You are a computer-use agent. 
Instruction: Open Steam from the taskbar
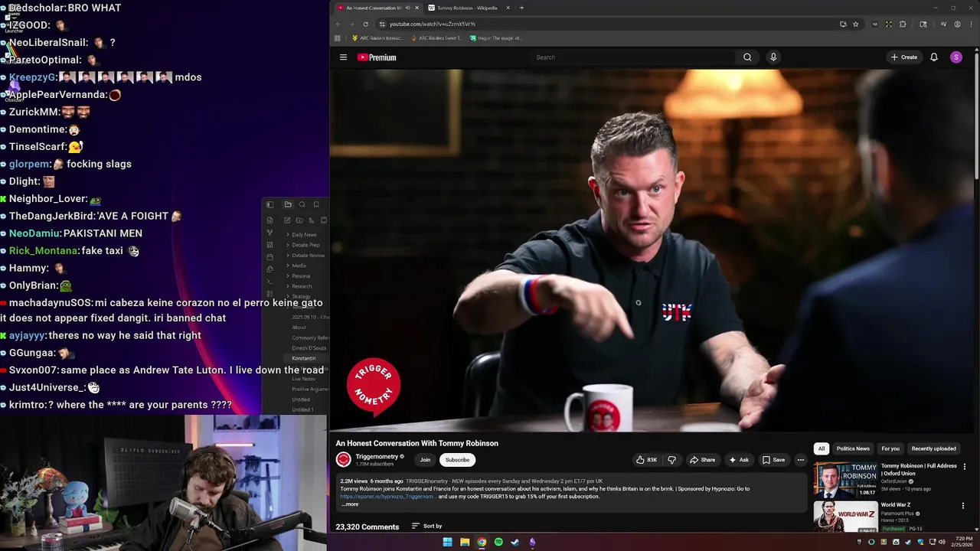pyautogui.click(x=515, y=542)
